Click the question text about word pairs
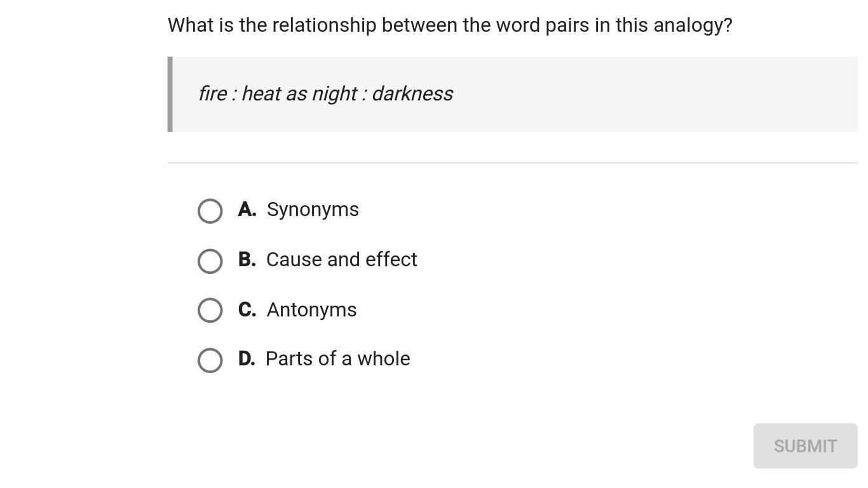Image resolution: width=868 pixels, height=488 pixels. click(450, 25)
